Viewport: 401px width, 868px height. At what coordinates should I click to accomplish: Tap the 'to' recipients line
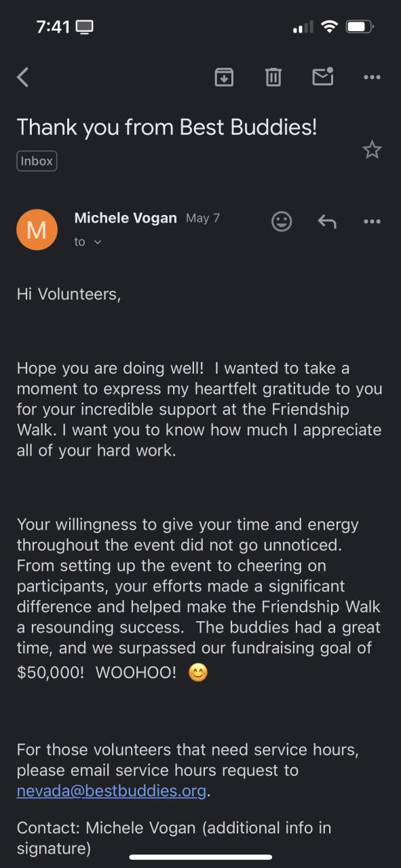coord(88,242)
